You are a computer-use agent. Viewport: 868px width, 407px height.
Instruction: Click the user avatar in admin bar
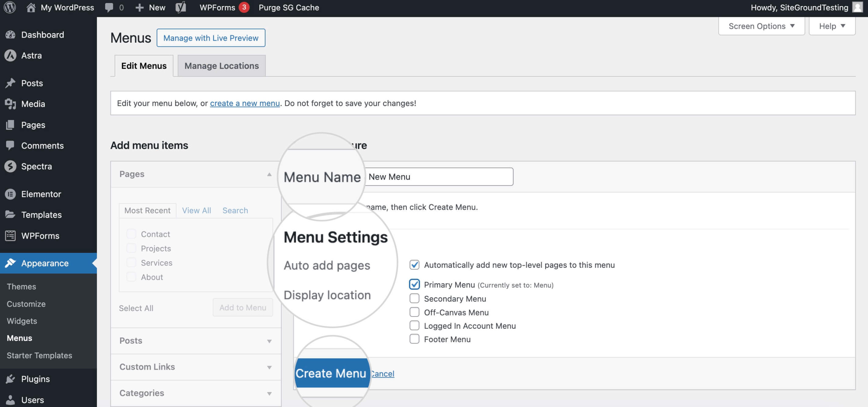click(x=857, y=7)
